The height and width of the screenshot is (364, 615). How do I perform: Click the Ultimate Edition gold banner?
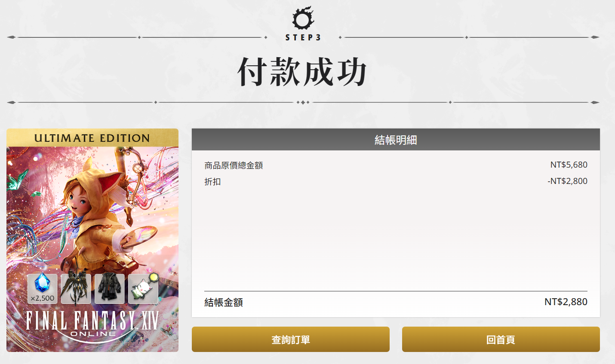pos(92,138)
